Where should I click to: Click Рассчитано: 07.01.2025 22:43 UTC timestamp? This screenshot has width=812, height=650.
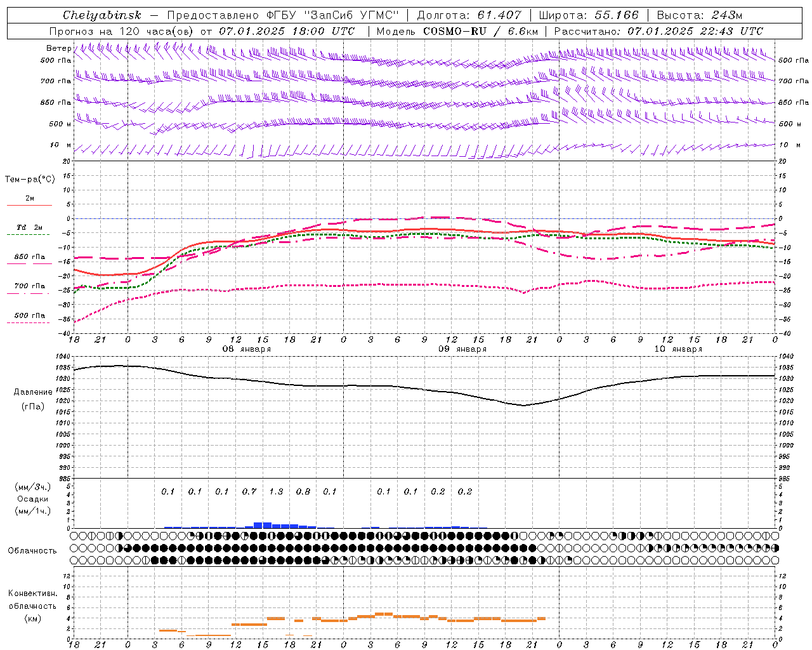point(658,31)
